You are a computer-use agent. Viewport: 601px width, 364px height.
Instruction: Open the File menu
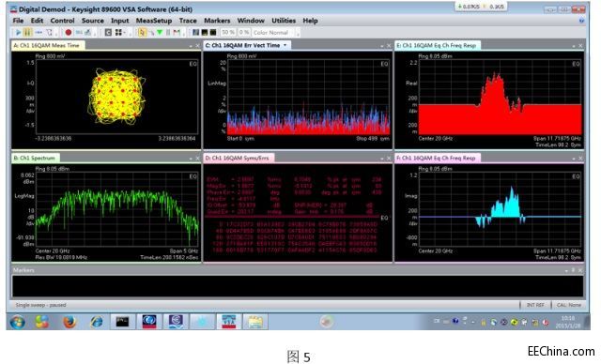[18, 21]
